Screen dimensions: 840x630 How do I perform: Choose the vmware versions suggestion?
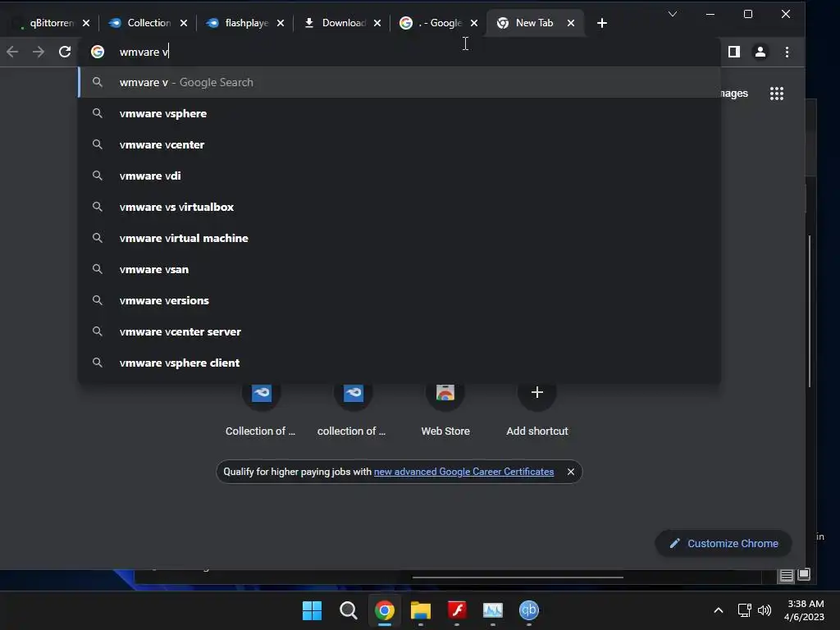399,300
